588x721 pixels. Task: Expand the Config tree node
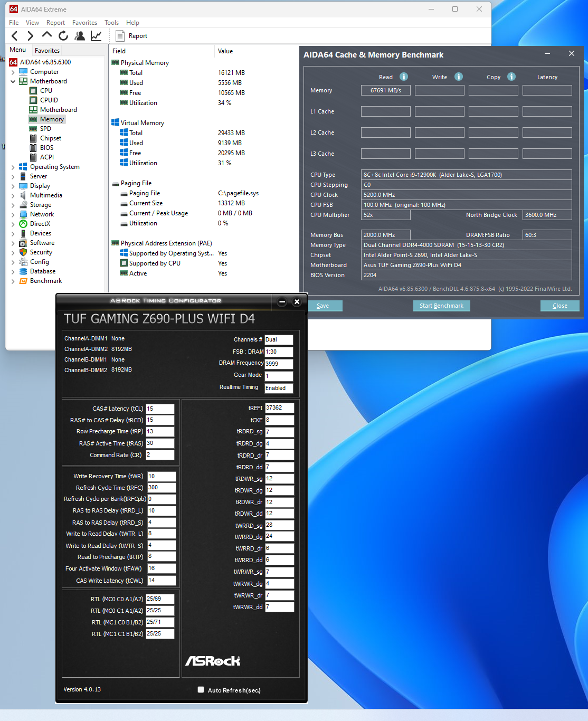pos(13,262)
